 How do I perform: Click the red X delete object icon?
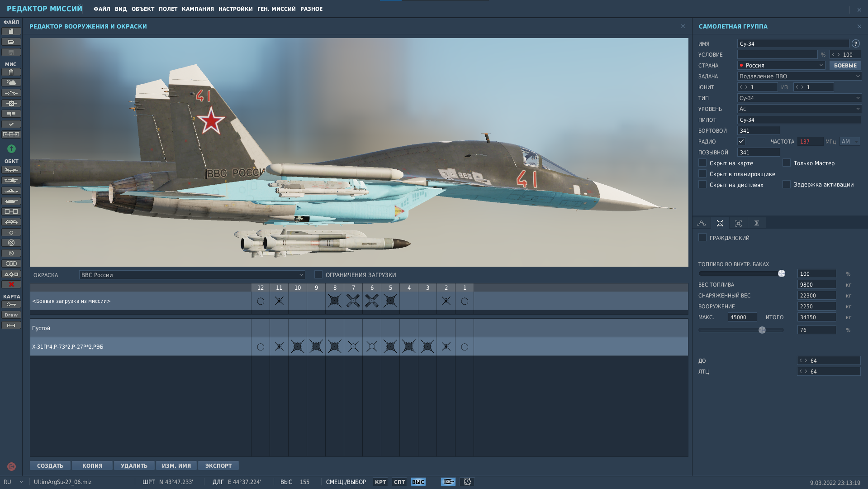[11, 284]
